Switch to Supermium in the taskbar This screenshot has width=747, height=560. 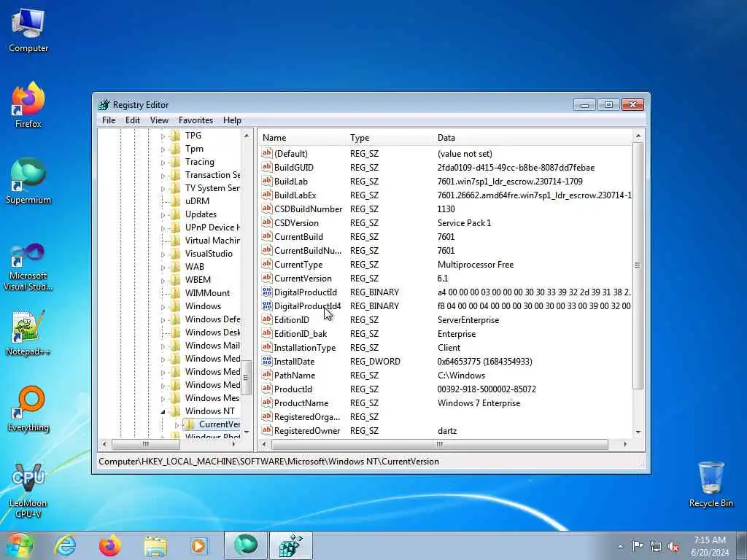coord(245,545)
